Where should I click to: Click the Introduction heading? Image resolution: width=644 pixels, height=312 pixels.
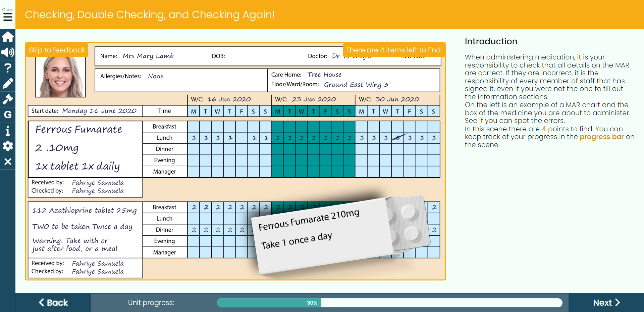(x=491, y=41)
